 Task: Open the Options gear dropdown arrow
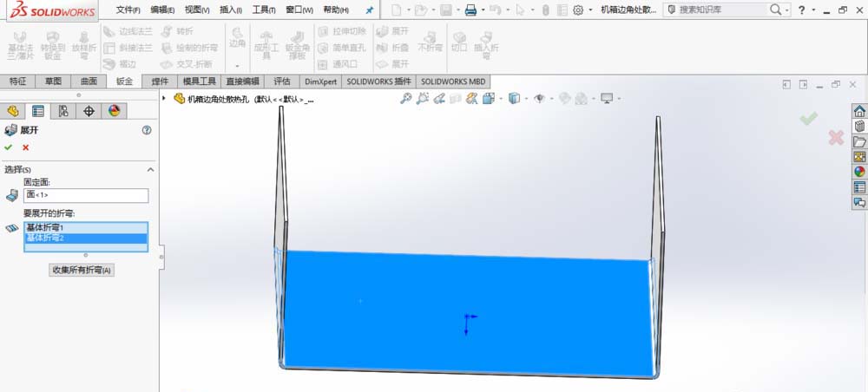tap(590, 10)
